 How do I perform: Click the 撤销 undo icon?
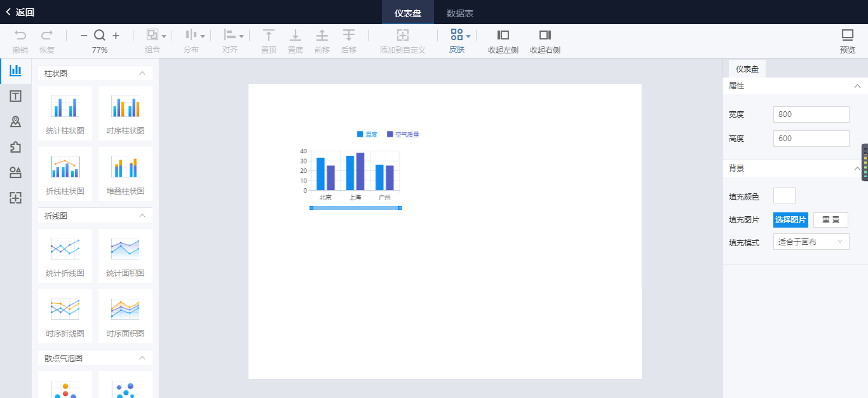click(20, 35)
